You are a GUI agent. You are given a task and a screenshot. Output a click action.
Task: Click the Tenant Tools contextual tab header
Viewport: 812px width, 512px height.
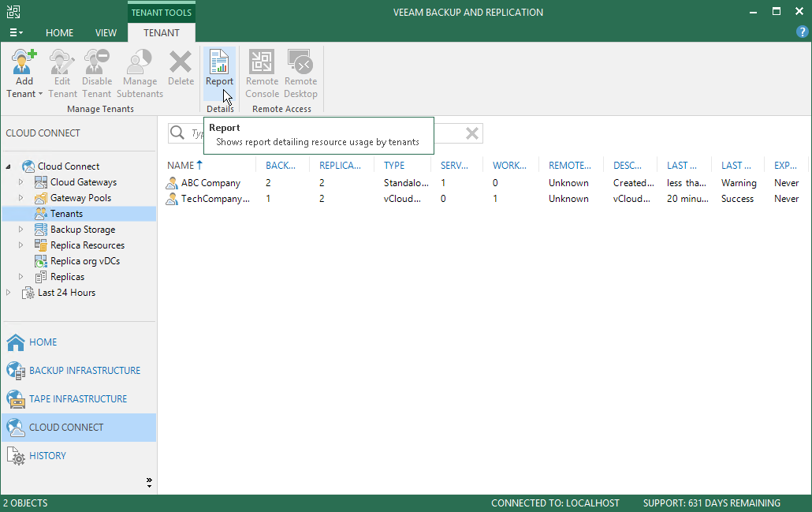coord(162,13)
